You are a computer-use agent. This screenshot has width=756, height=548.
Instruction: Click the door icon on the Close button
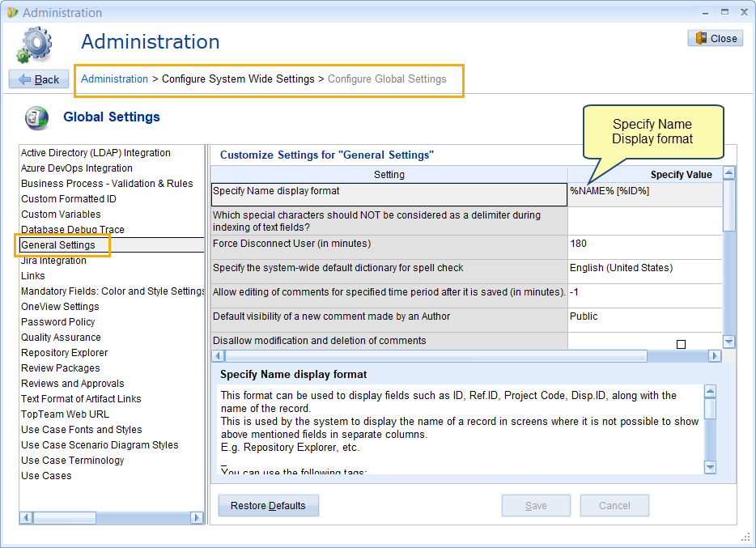(x=701, y=38)
